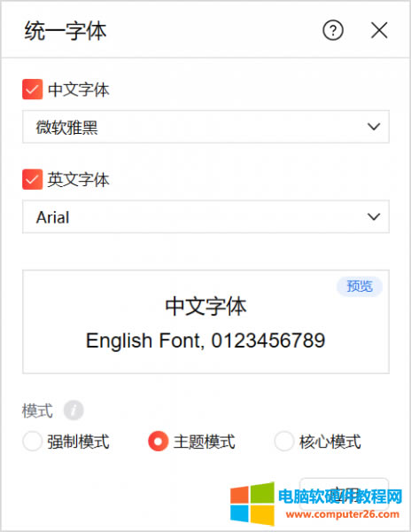Click the info icon beside 模式
The width and height of the screenshot is (411, 532).
pos(74,411)
